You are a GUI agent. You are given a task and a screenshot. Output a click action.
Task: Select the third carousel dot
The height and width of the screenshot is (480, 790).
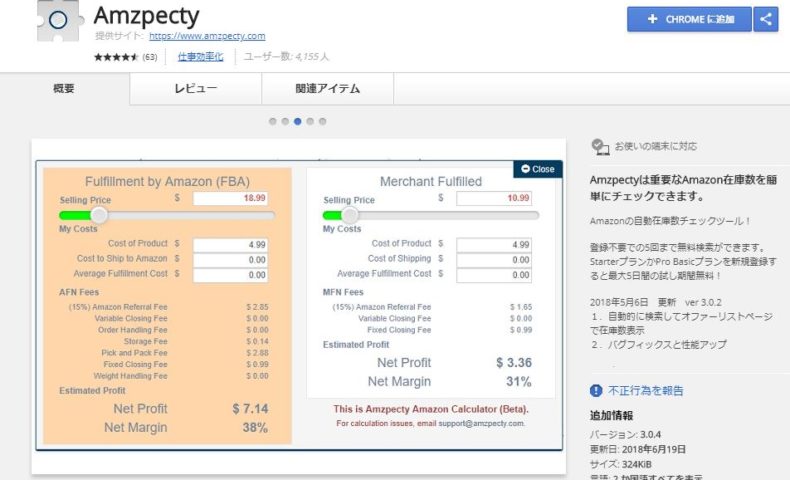tap(298, 121)
